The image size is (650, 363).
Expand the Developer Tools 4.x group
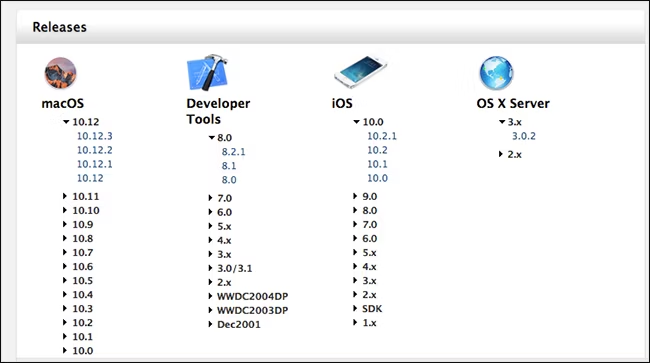point(210,240)
